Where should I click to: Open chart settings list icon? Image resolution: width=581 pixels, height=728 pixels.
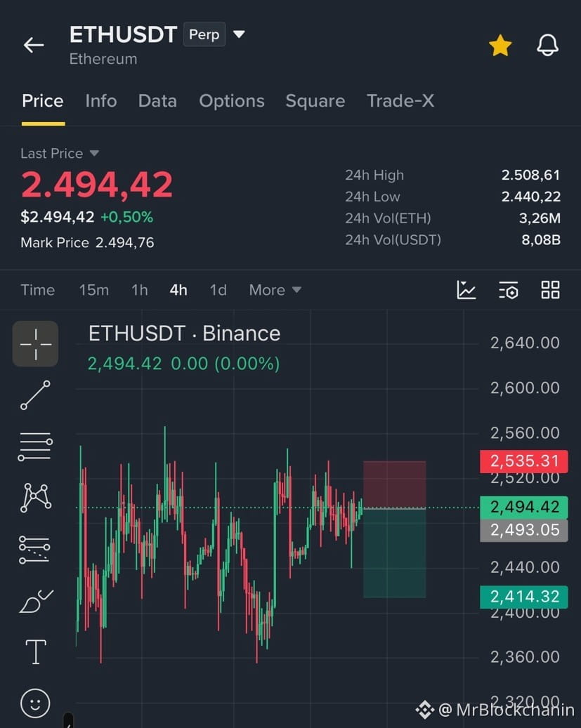point(508,290)
